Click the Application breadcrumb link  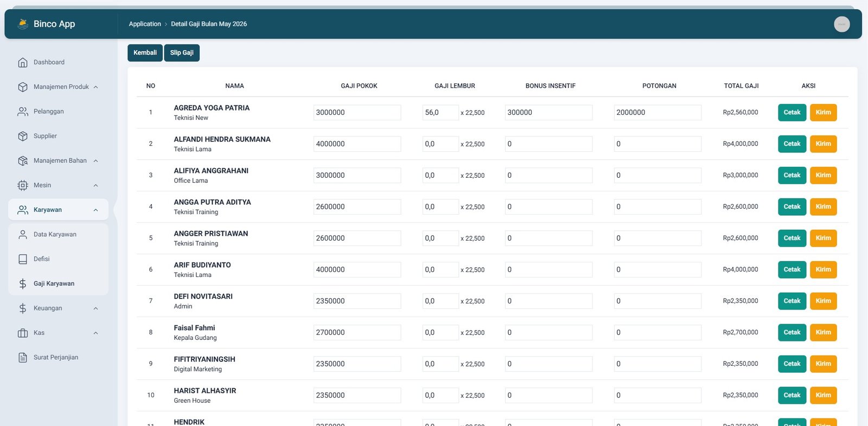pyautogui.click(x=145, y=24)
